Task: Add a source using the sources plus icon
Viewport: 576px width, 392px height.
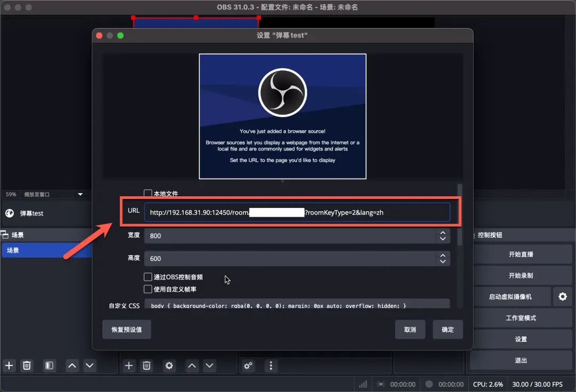Action: [129, 365]
